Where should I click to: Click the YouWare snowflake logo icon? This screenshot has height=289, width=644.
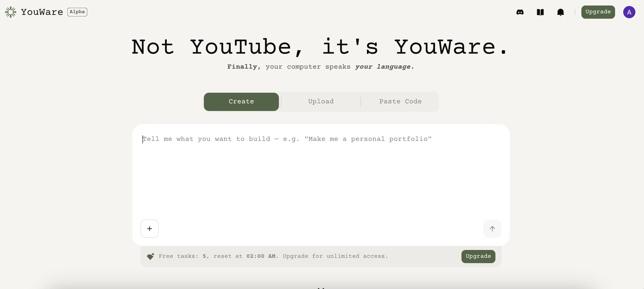click(10, 12)
